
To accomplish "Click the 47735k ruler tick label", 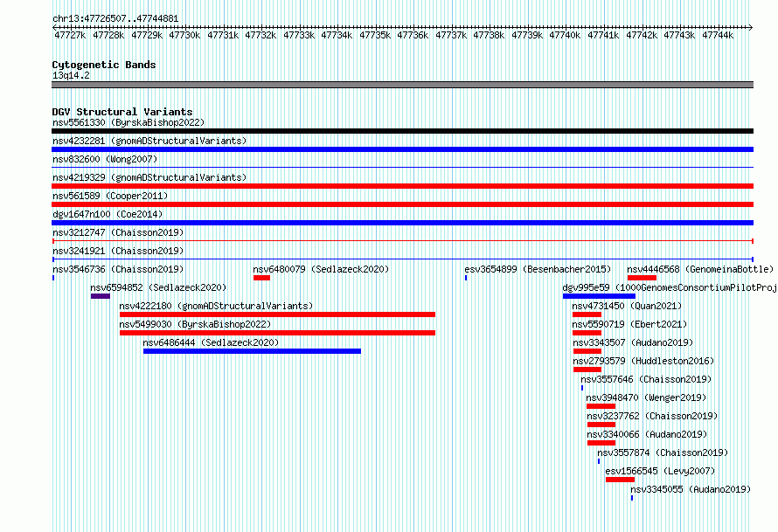I will click(x=375, y=35).
